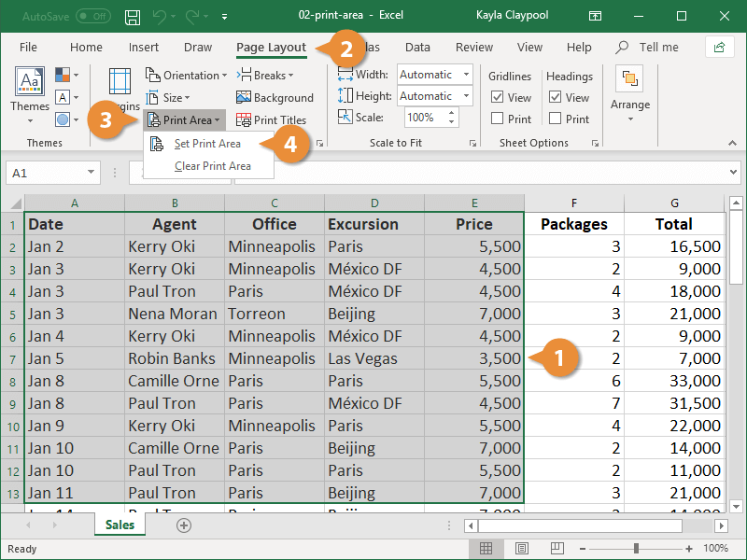Expand the formula bar chevron
The height and width of the screenshot is (560, 747).
733,173
